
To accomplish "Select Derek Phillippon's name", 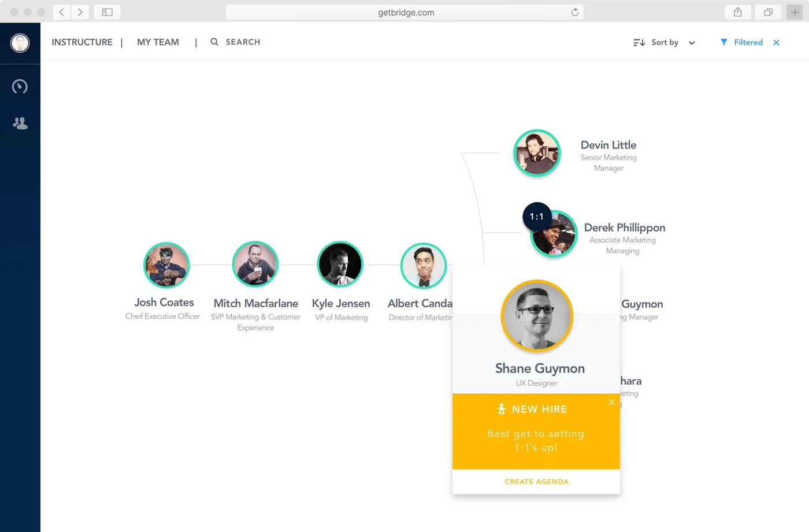I will click(625, 228).
